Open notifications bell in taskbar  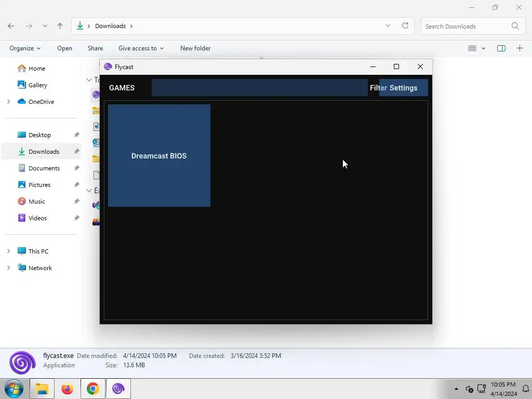click(x=526, y=389)
